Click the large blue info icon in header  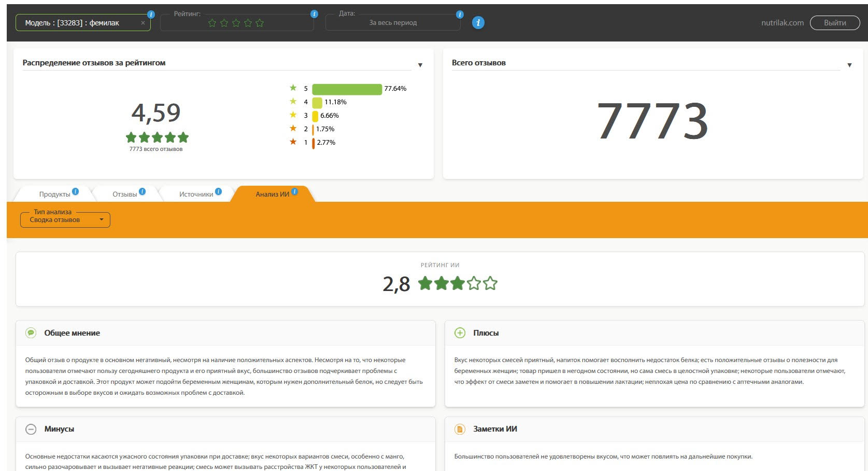point(478,23)
